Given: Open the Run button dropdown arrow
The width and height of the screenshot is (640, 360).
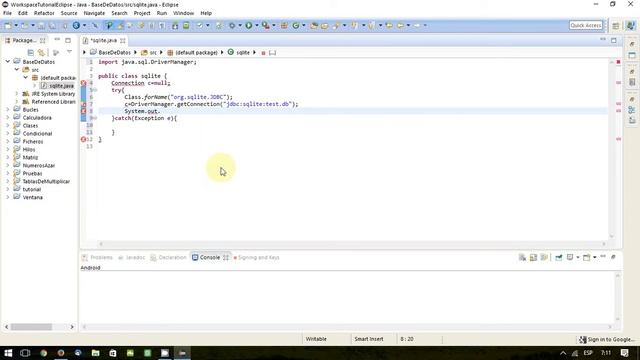Looking at the screenshot, I should [256, 25].
